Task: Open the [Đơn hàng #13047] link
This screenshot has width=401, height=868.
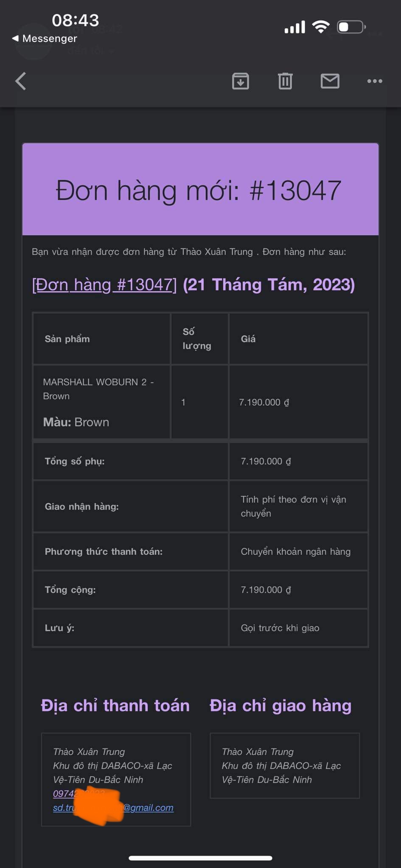Action: [x=104, y=285]
